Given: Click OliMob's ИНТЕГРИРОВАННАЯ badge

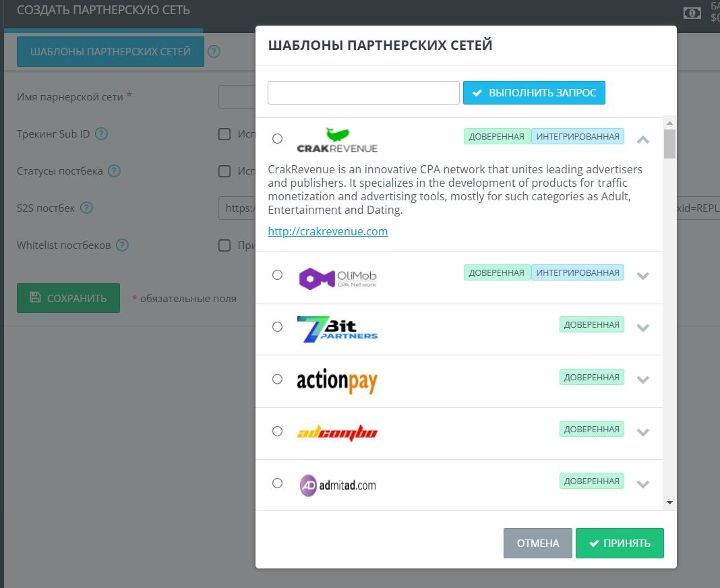Looking at the screenshot, I should click(x=578, y=273).
